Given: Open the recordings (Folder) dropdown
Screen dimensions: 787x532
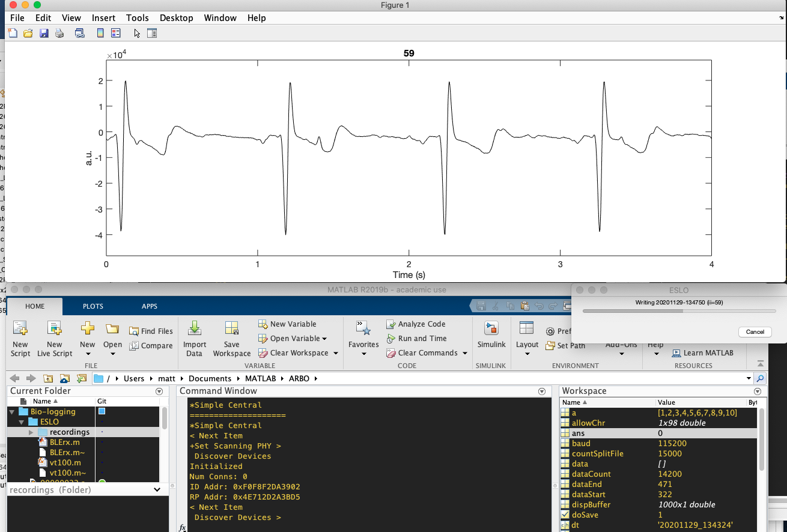Looking at the screenshot, I should coord(157,489).
